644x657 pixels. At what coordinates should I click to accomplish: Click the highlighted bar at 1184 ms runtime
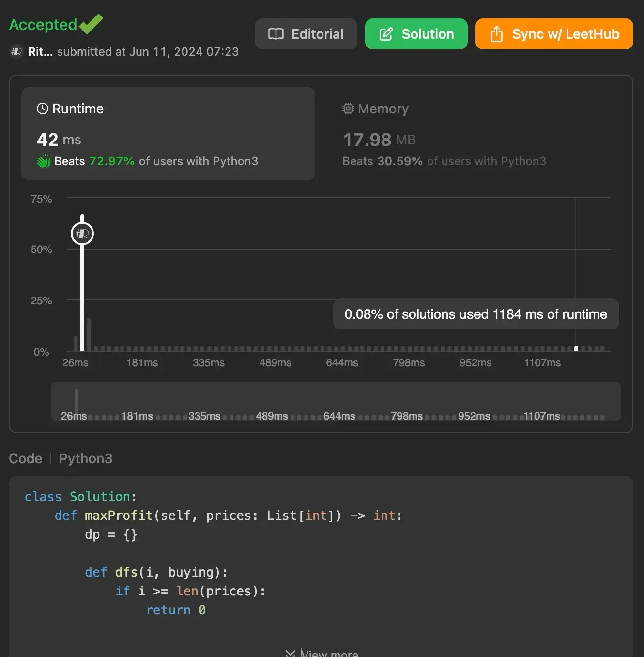click(576, 347)
